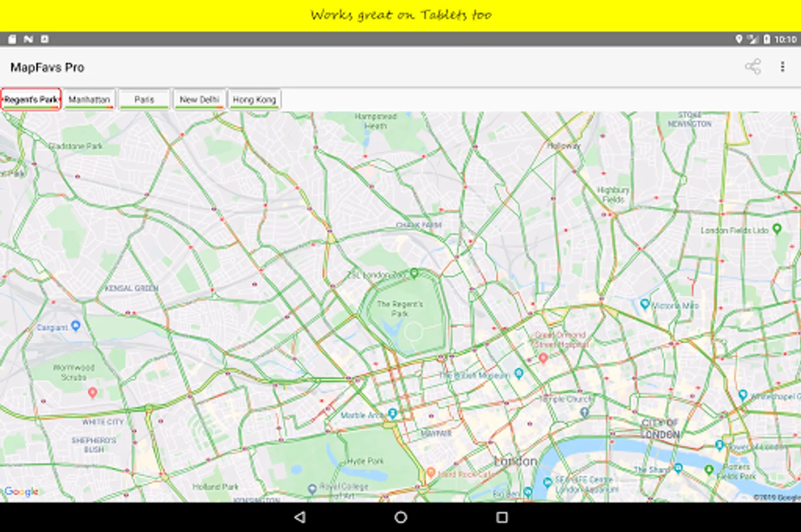The width and height of the screenshot is (801, 532).
Task: Click the "CITY OF LONDON" label
Action: click(x=660, y=429)
